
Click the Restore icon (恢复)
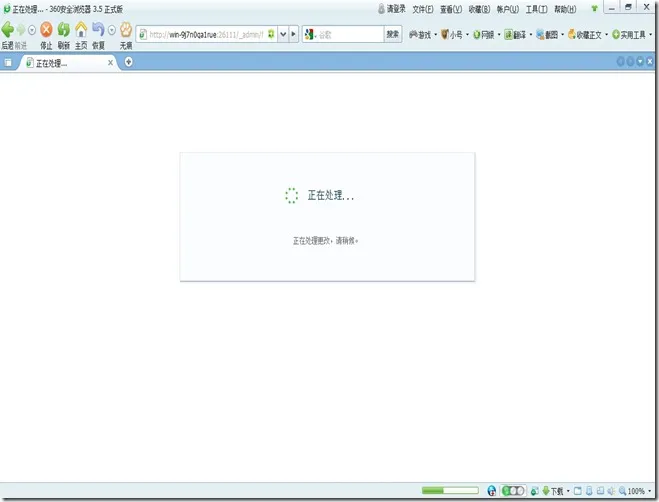(x=98, y=29)
